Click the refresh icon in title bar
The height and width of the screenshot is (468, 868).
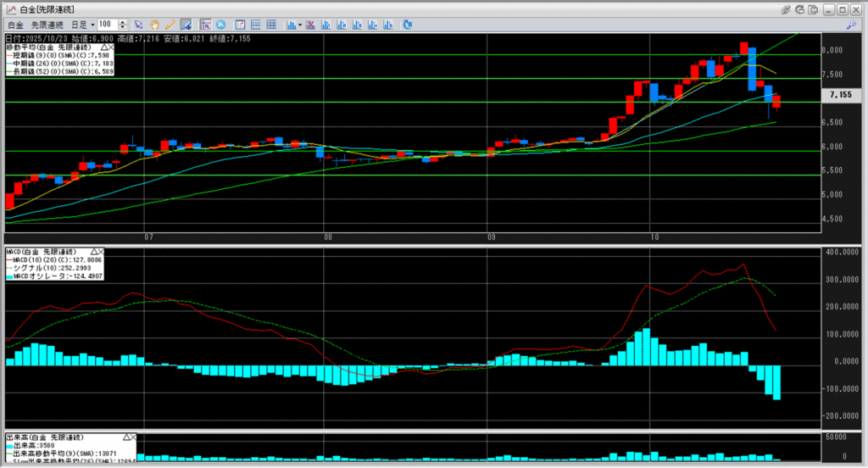click(799, 8)
